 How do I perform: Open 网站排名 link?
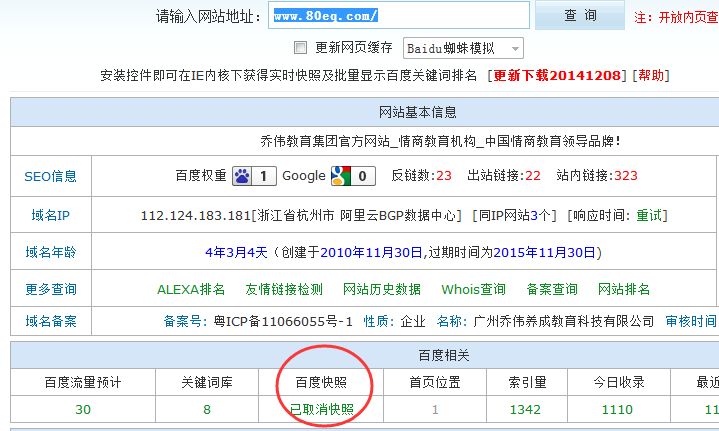624,289
